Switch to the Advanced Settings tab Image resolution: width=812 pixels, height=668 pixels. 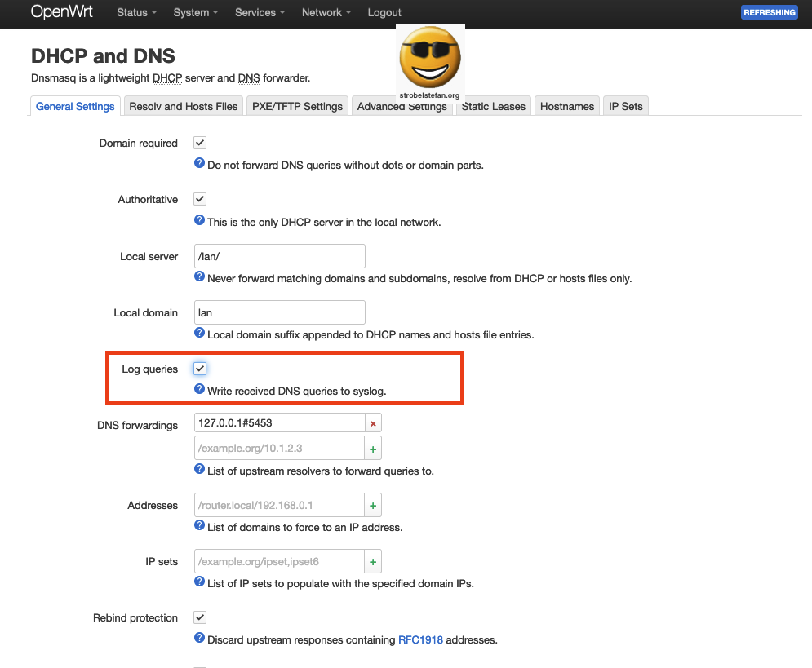[x=402, y=106]
